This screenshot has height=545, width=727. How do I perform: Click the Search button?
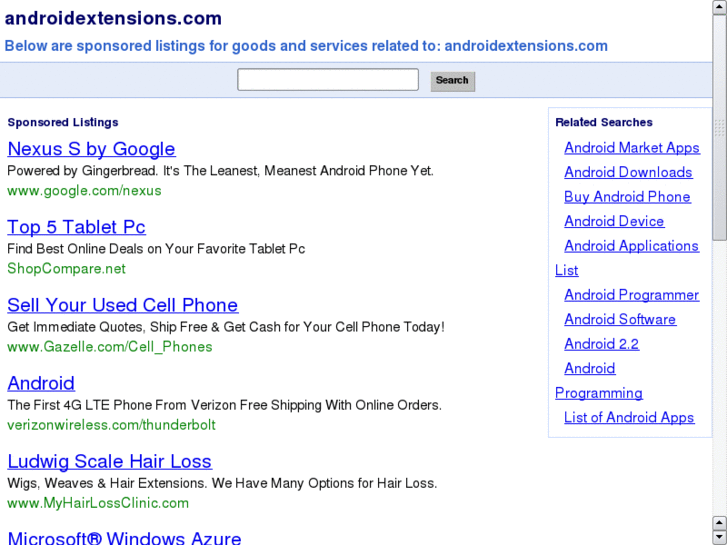(x=452, y=80)
